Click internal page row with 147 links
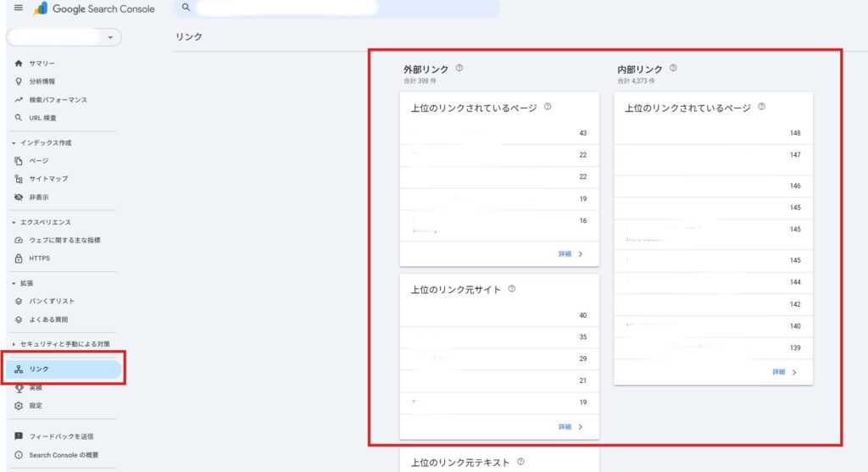Image resolution: width=868 pixels, height=472 pixels. click(713, 160)
